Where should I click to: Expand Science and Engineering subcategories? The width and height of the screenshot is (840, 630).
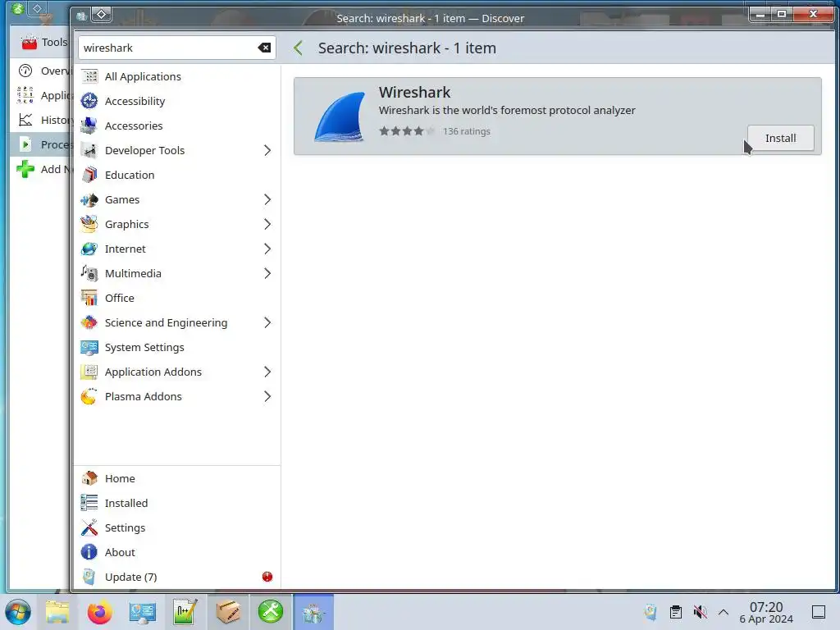point(267,323)
